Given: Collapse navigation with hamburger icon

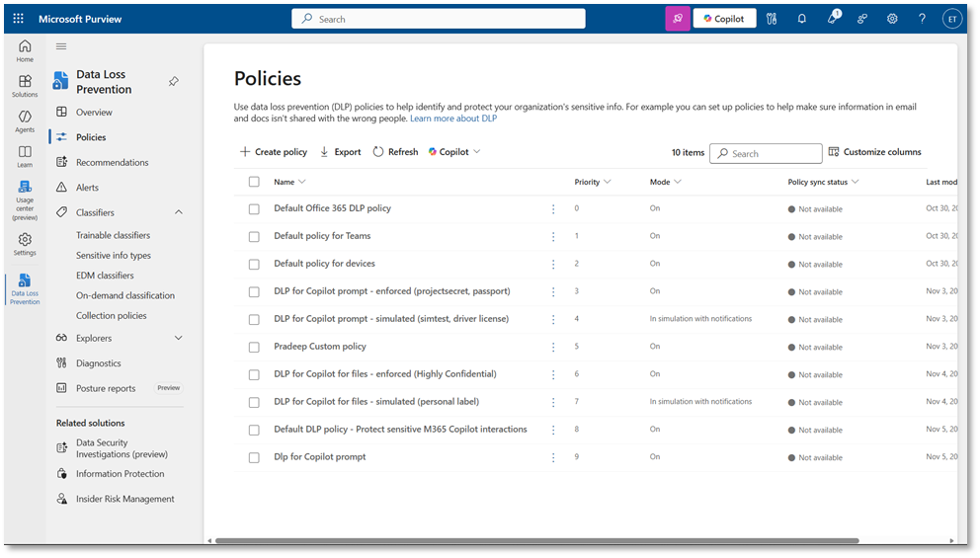Looking at the screenshot, I should [61, 46].
